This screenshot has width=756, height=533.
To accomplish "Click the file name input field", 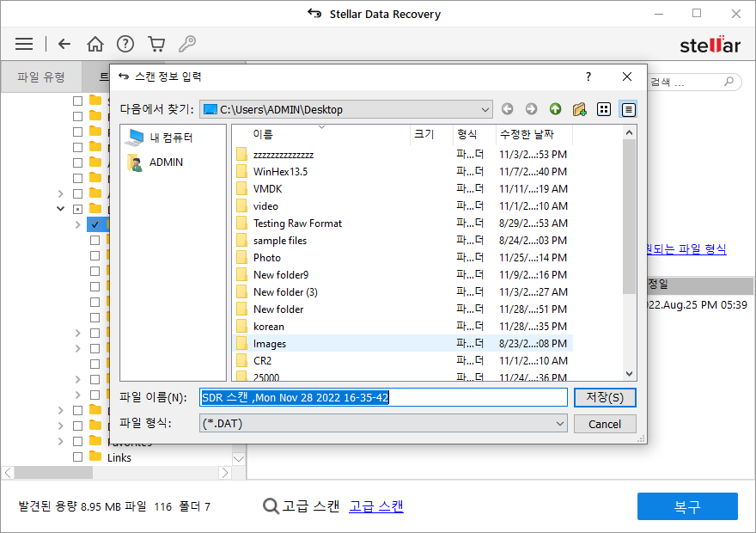I will tap(383, 397).
